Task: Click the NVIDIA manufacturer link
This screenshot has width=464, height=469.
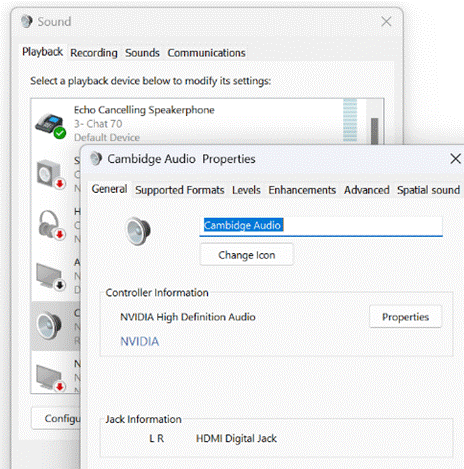Action: click(139, 341)
